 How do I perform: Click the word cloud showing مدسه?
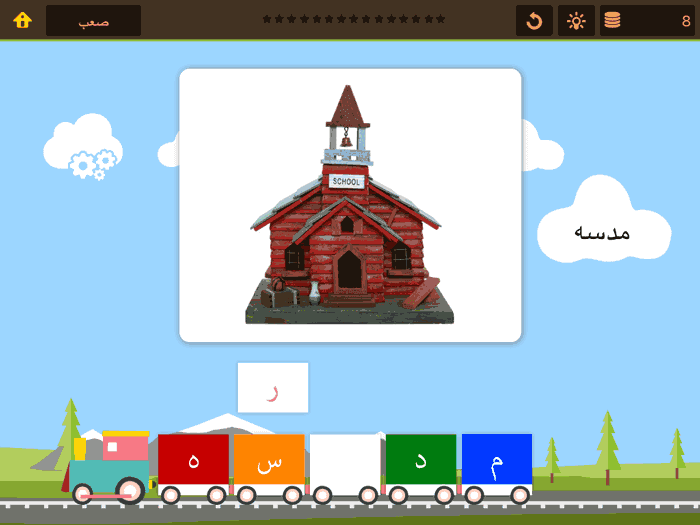[x=602, y=232]
